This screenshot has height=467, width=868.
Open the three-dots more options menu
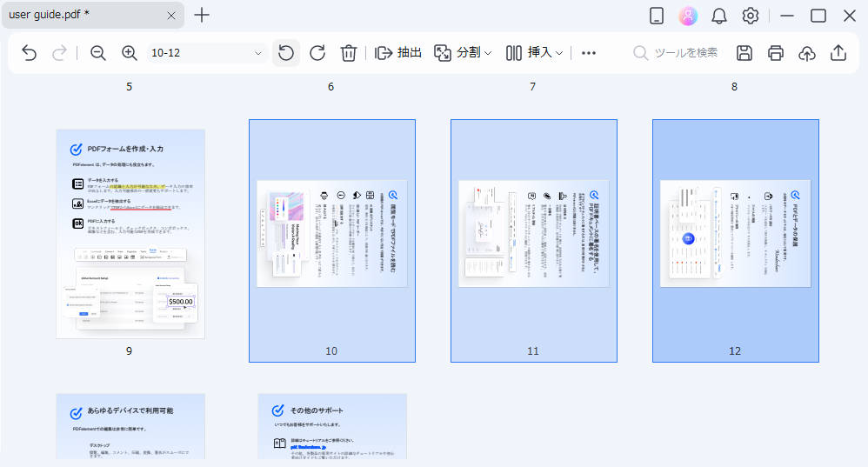589,53
